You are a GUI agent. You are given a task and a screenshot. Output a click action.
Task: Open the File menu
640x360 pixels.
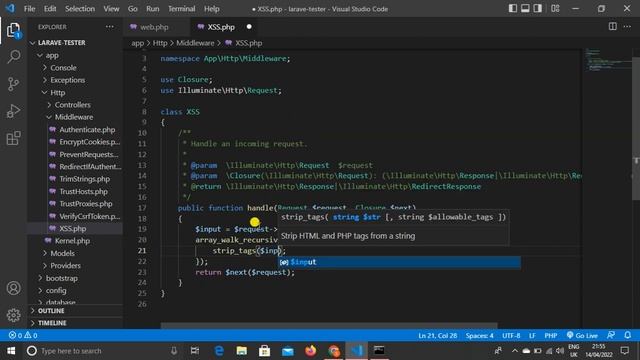tap(29, 9)
